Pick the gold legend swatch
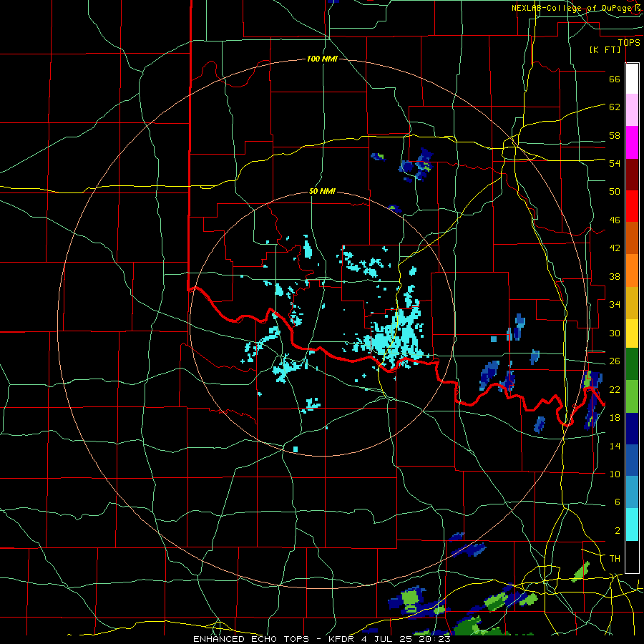Screen dimensions: 644x644 coord(632,303)
